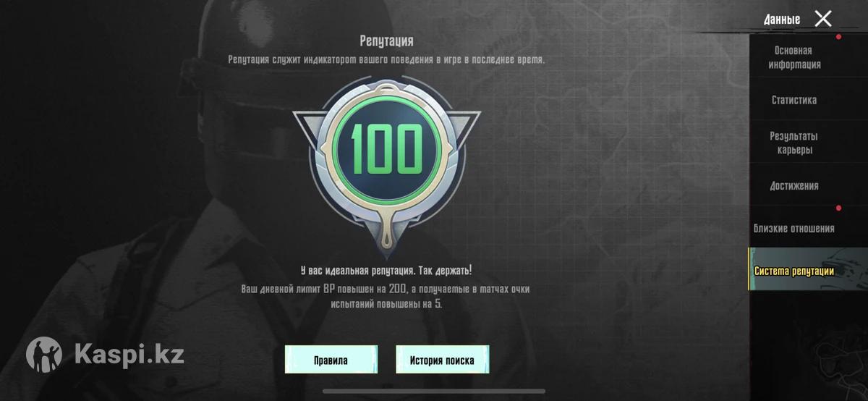Switch to the Статистика tab
This screenshot has height=401, width=868.
[x=794, y=100]
